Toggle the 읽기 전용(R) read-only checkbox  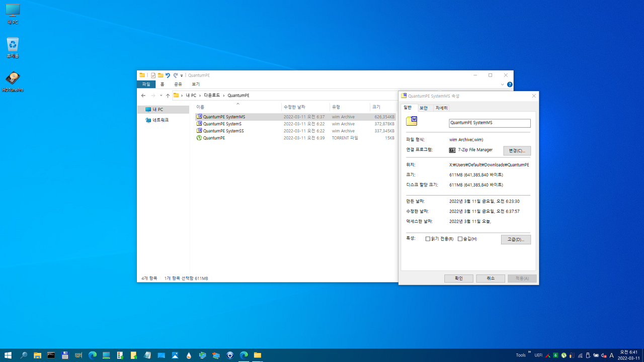coord(428,239)
